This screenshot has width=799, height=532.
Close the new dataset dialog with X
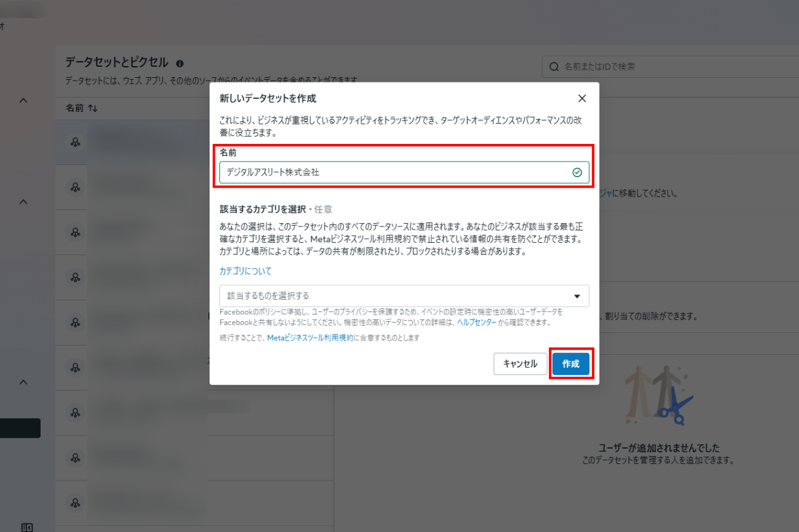(x=582, y=98)
